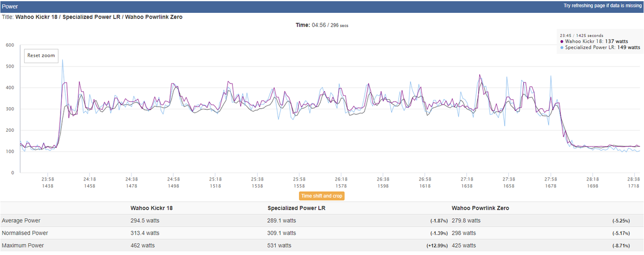644x255 pixels.
Task: Click the 500 watts y-axis label
Action: pyautogui.click(x=9, y=66)
